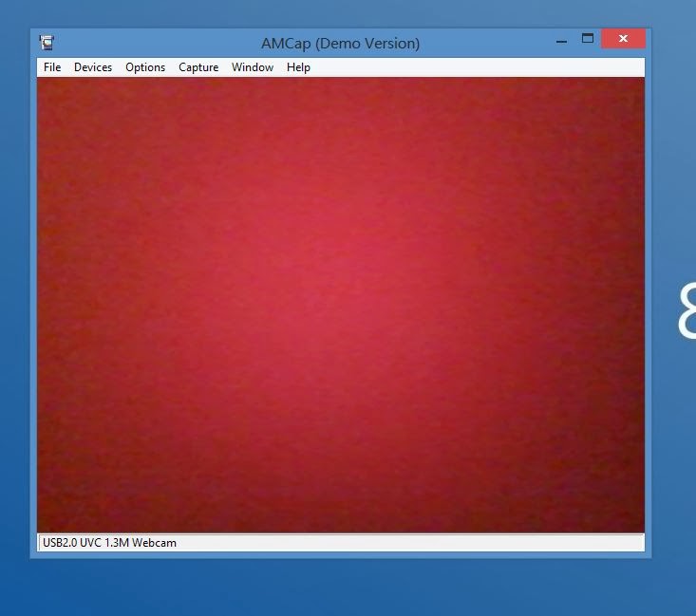Screen dimensions: 696x616
Task: Click the AMCap (Demo Version) title text
Action: (341, 44)
